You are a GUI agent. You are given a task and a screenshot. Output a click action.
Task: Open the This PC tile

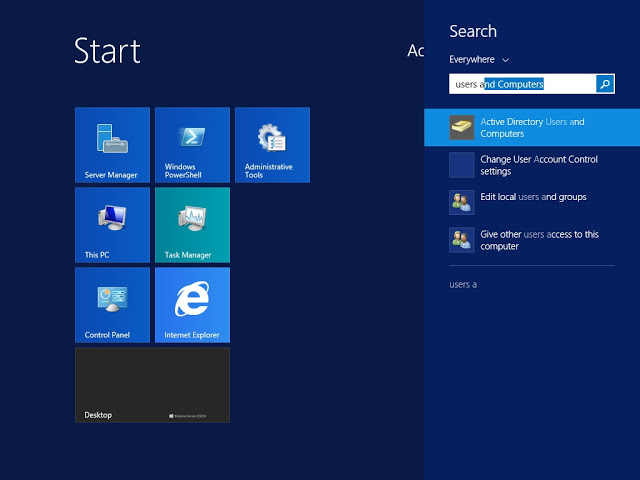point(112,225)
